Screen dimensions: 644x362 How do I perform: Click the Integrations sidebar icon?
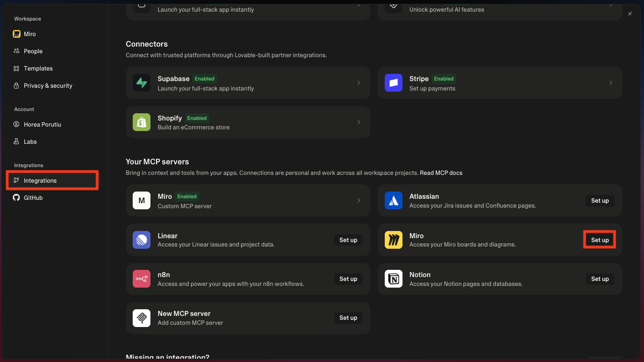(x=17, y=180)
